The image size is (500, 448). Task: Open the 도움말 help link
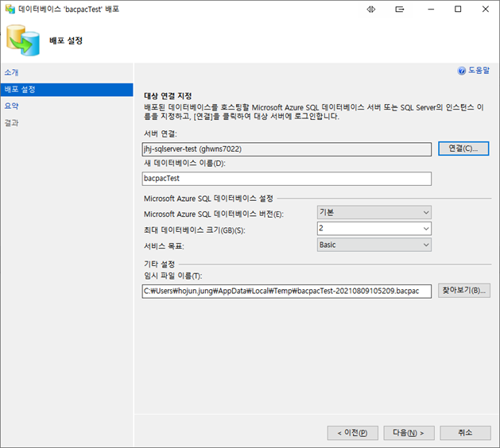(x=479, y=71)
